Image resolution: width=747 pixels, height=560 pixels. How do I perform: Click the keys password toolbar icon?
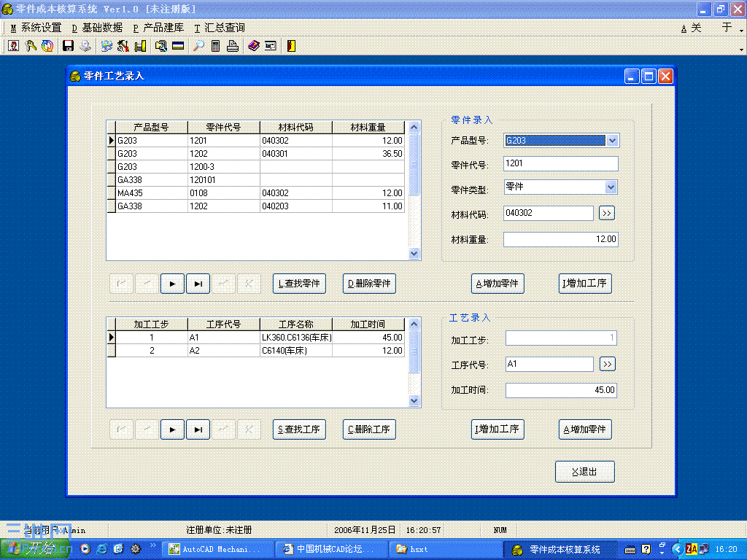click(x=31, y=46)
